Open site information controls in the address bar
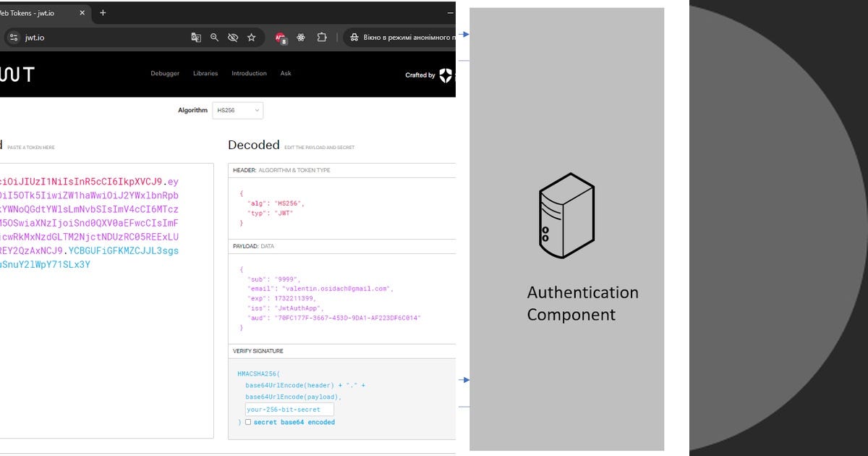The width and height of the screenshot is (868, 456). click(13, 37)
